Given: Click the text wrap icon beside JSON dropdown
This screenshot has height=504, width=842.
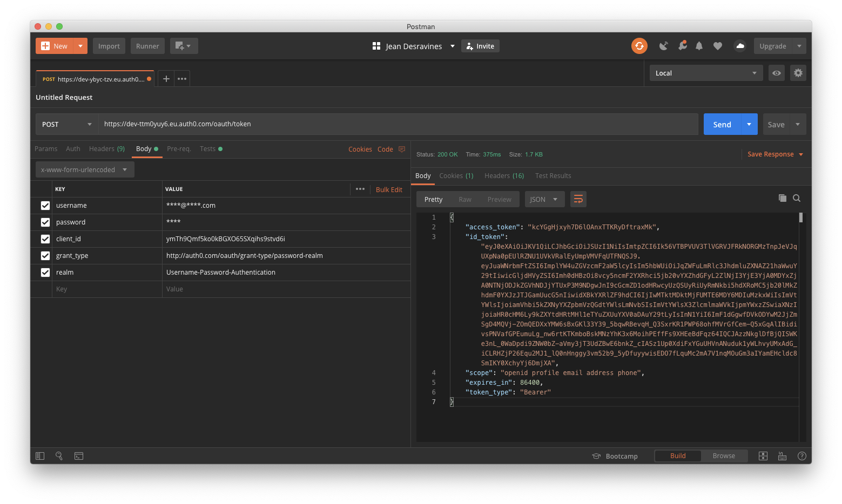Looking at the screenshot, I should click(x=578, y=199).
